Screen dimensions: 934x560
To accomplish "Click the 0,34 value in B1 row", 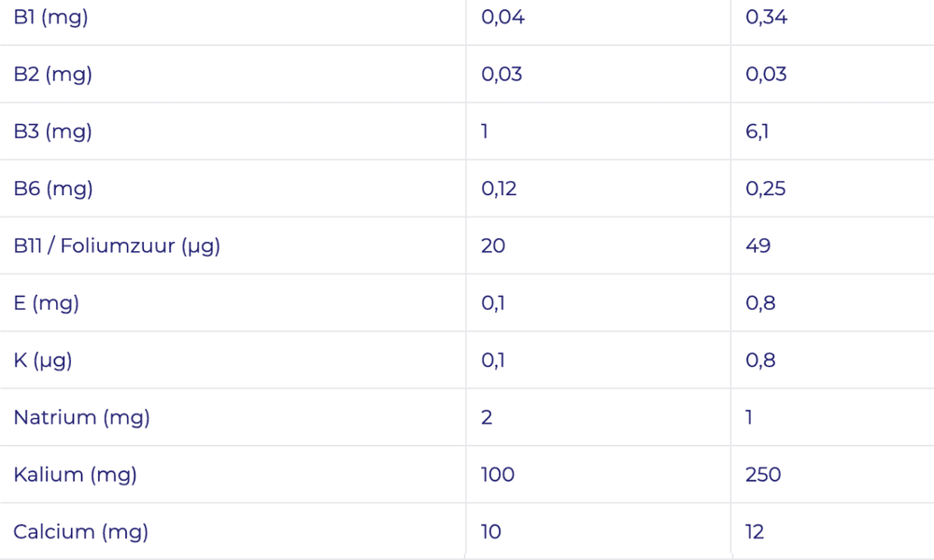I will pyautogui.click(x=766, y=17).
